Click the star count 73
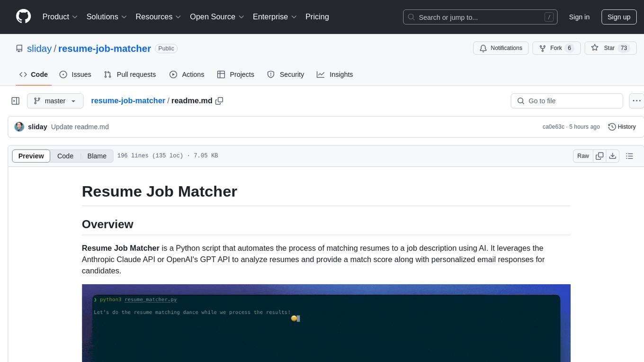644x362 pixels. pyautogui.click(x=624, y=48)
